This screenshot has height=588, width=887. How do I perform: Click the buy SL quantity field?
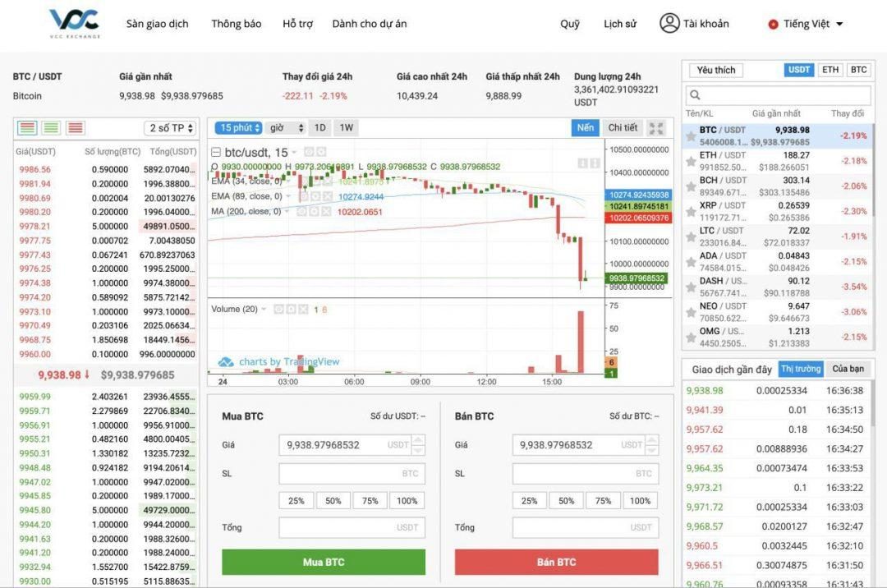(x=352, y=474)
